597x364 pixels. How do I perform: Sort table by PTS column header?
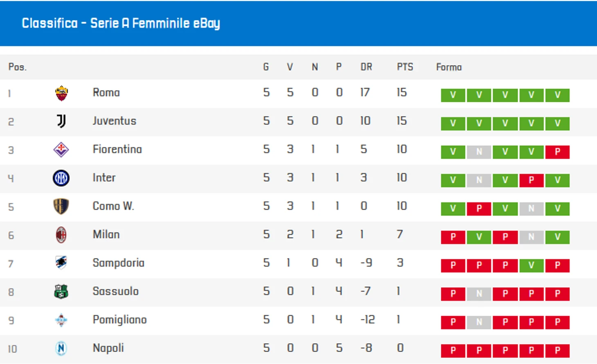coord(405,67)
